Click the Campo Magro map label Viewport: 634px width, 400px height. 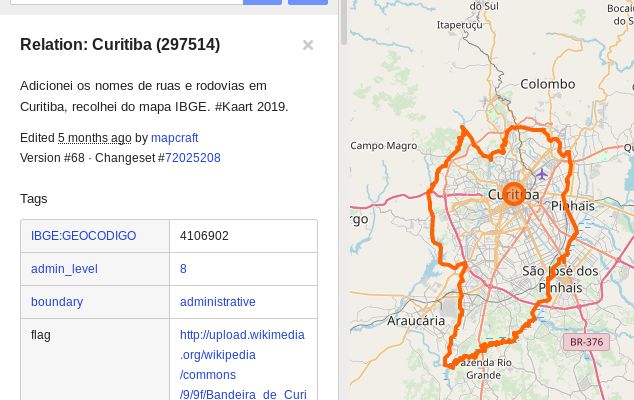coord(383,146)
